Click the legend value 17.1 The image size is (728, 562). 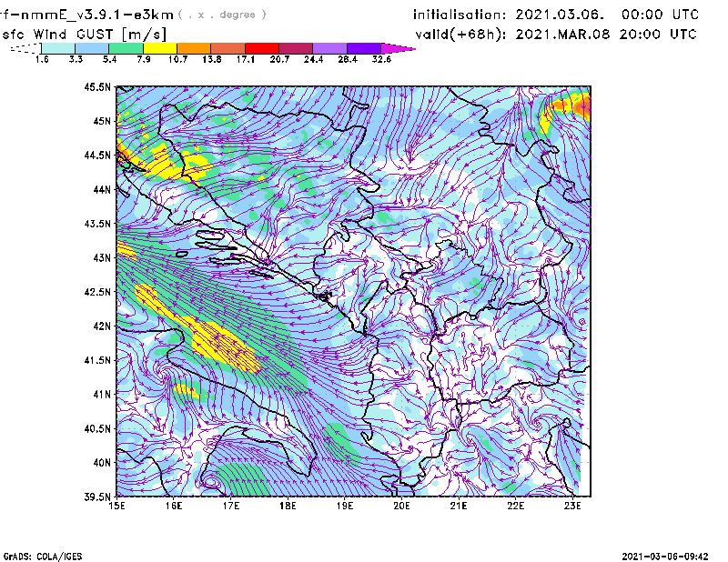pyautogui.click(x=246, y=59)
